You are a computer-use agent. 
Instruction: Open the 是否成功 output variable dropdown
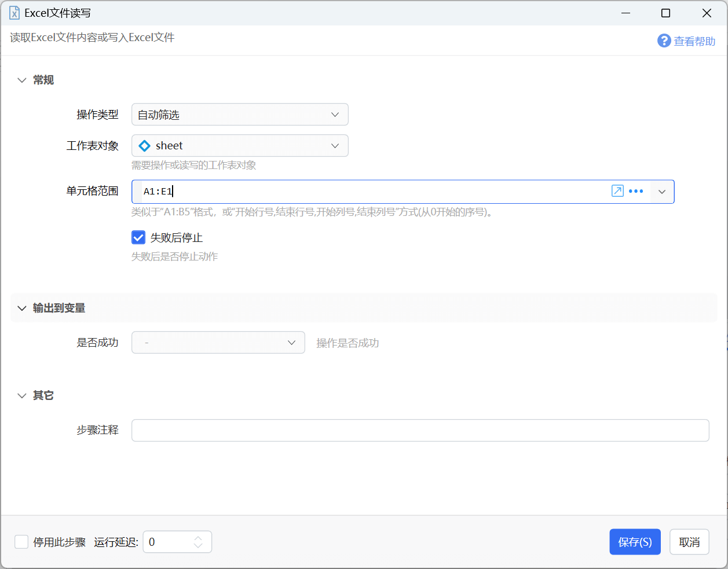coord(218,343)
